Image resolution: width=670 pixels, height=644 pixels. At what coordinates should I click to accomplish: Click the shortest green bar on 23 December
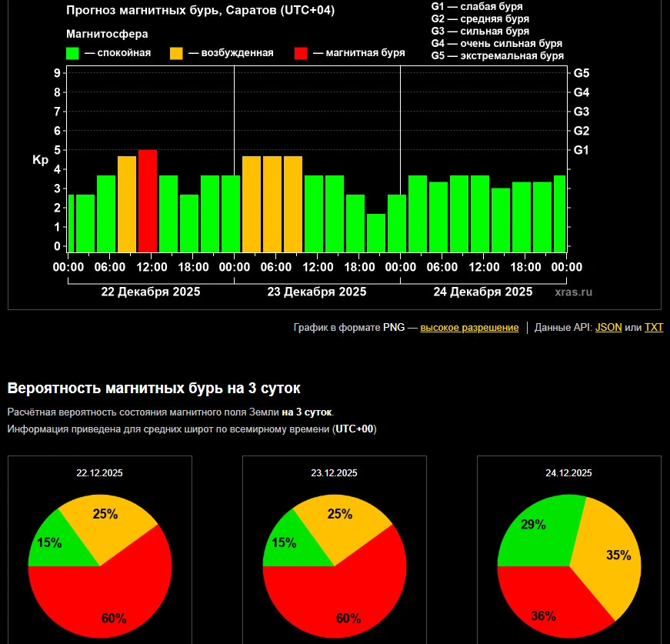pyautogui.click(x=376, y=232)
